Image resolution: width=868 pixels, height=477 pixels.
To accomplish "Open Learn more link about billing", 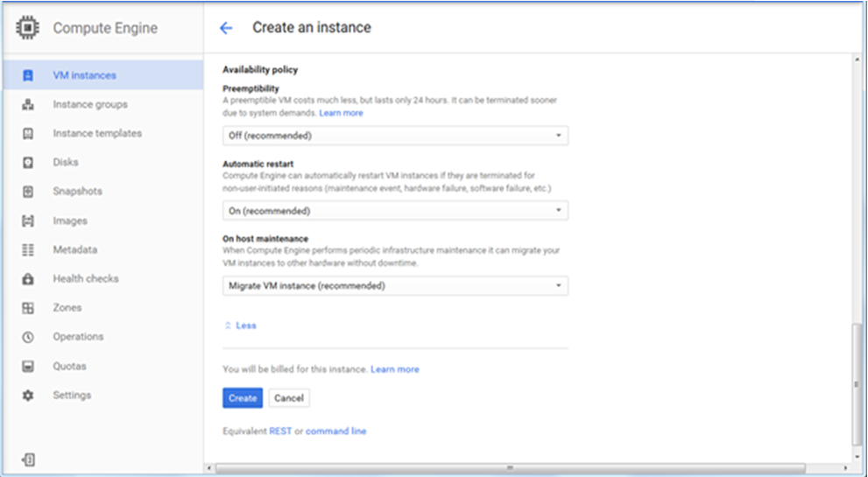I will [395, 369].
